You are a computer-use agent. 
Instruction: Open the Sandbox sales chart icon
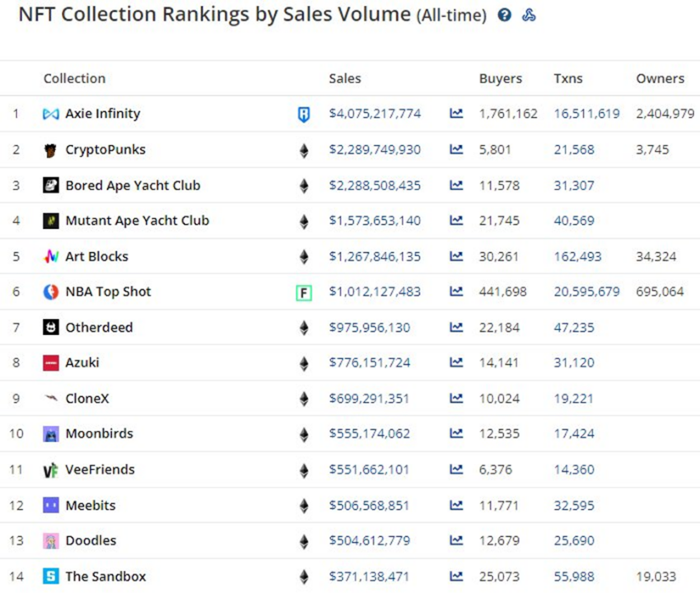(456, 576)
